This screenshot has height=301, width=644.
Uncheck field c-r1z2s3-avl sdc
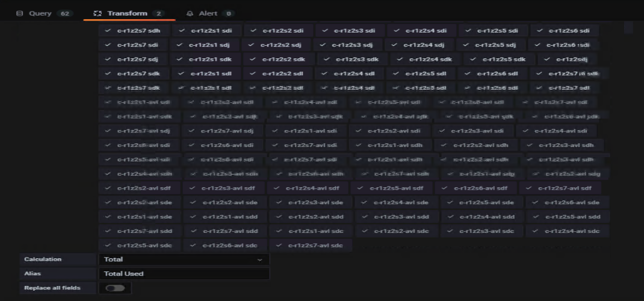pyautogui.click(x=482, y=231)
